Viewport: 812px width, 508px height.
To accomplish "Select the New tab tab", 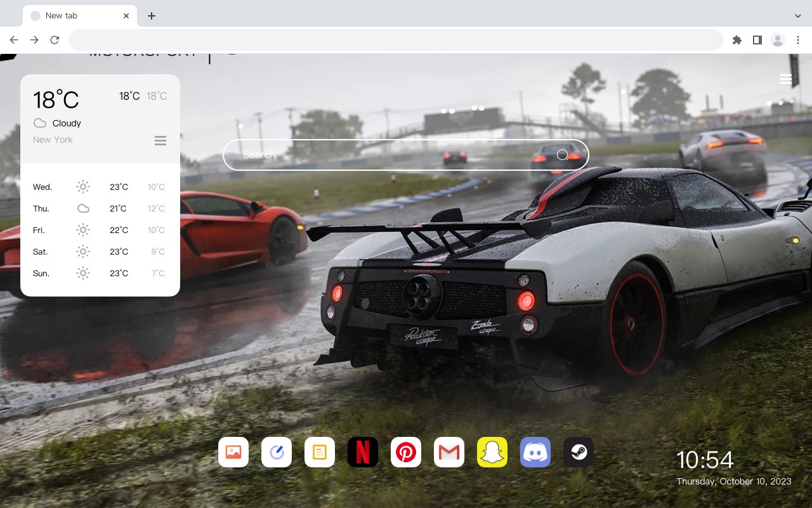I will (80, 16).
